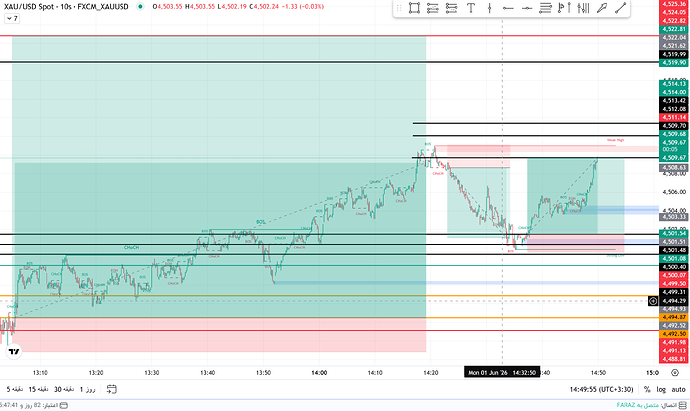Screen dimensions: 690x411
Task: Select the Long Position tool in favorites toolbar
Action: click(433, 8)
